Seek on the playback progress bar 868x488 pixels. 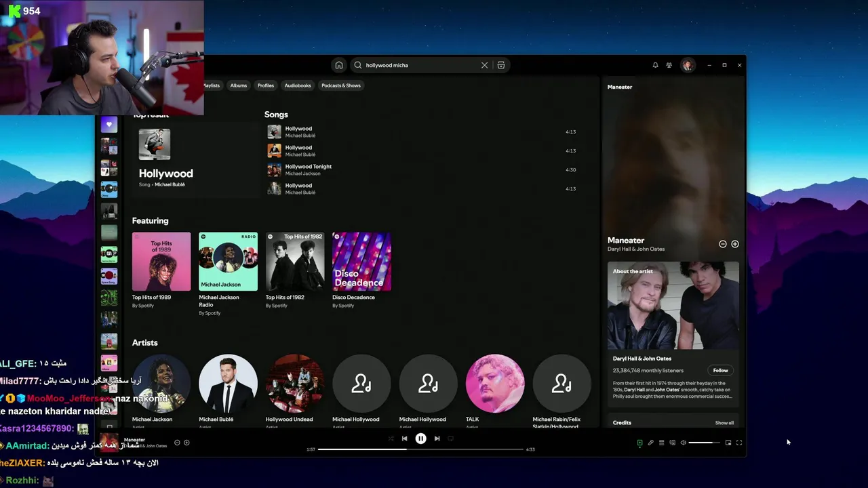420,449
